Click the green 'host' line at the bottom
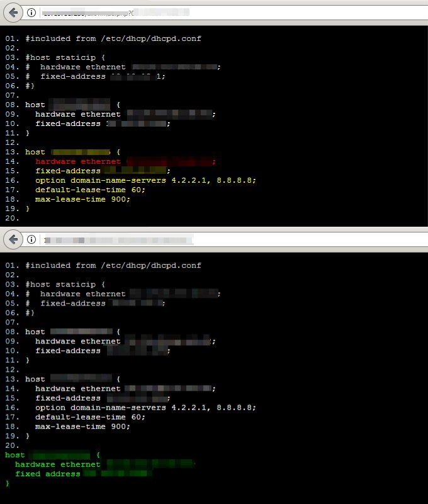Viewport: 428px width, 504px height. pos(15,454)
